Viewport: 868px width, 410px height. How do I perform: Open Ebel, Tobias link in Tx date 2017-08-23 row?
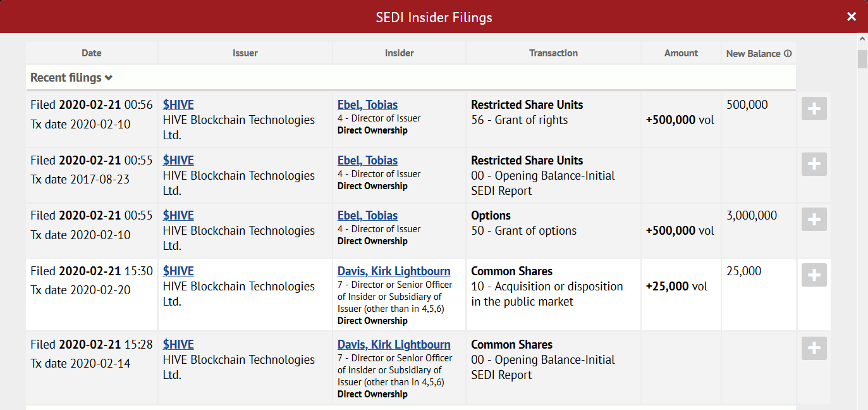[367, 161]
